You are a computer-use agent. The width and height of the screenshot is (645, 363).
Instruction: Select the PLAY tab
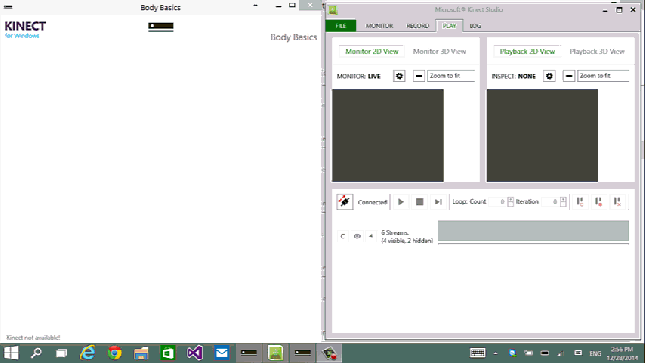coord(449,26)
